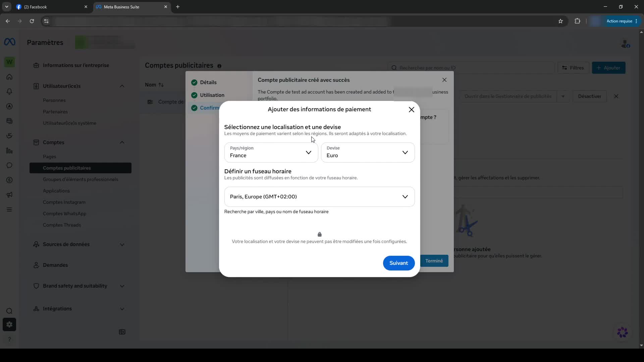Close the ad account details side panel

(616, 96)
